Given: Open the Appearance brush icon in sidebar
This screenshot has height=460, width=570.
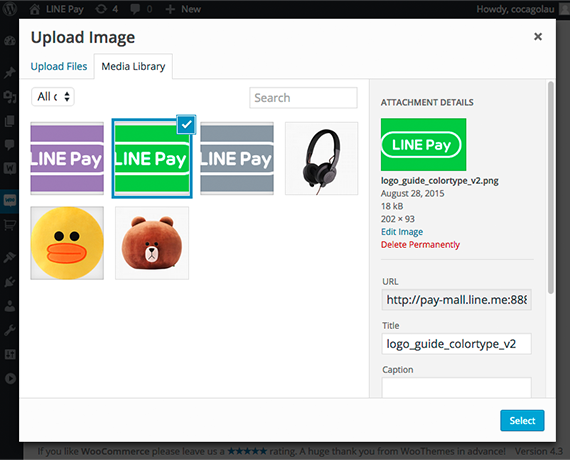Looking at the screenshot, I should point(10,257).
